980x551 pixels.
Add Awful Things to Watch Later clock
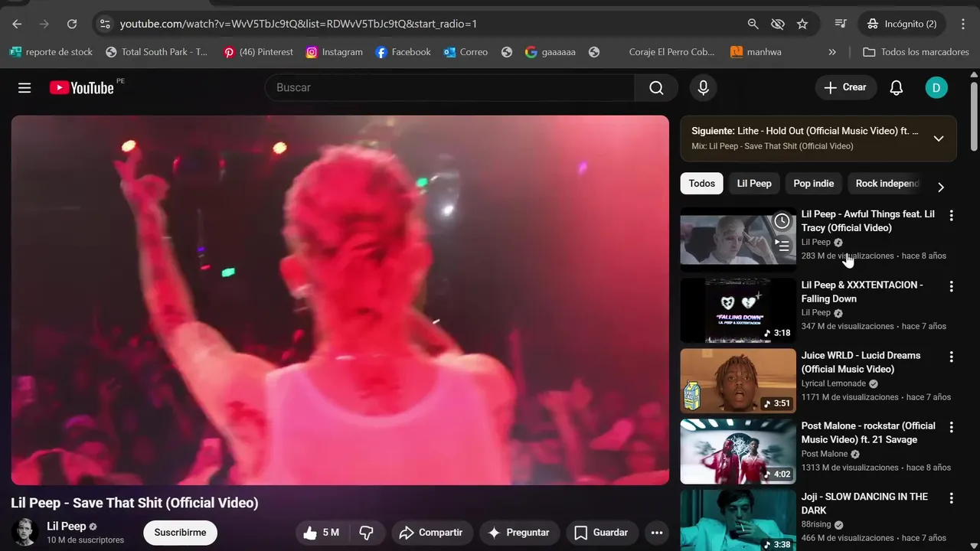(782, 221)
